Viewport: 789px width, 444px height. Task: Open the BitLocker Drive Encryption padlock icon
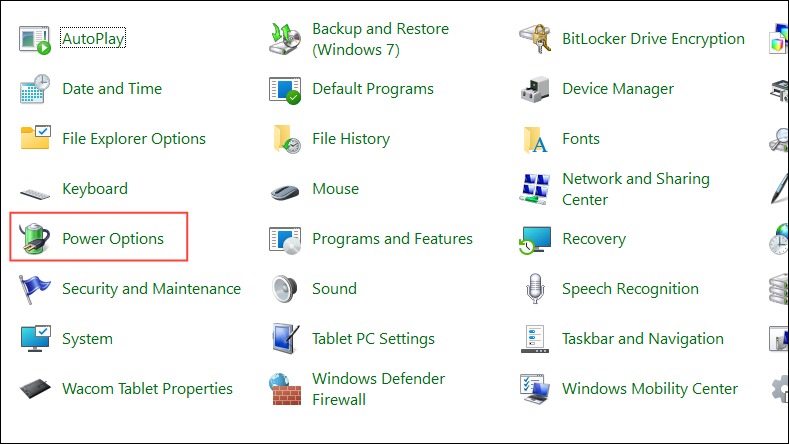coord(535,39)
